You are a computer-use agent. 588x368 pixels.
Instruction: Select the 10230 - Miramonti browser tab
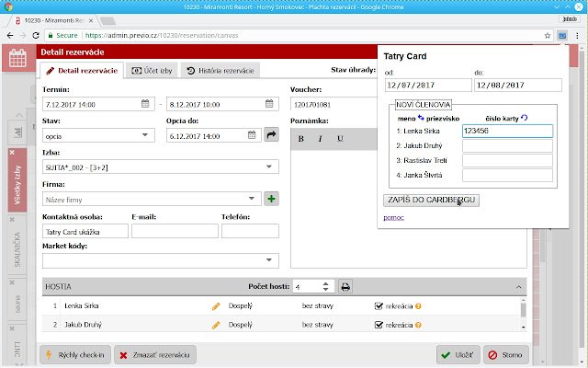tap(52, 20)
